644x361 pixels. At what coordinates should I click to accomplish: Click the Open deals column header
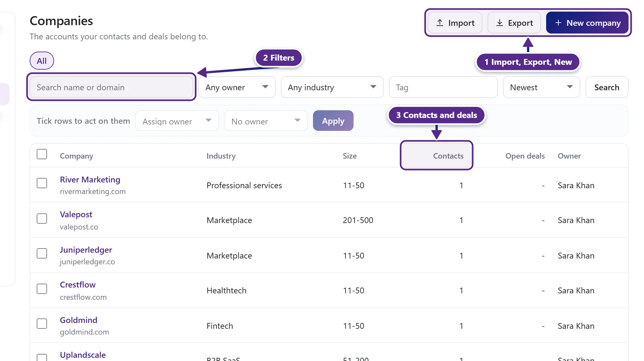(x=525, y=156)
